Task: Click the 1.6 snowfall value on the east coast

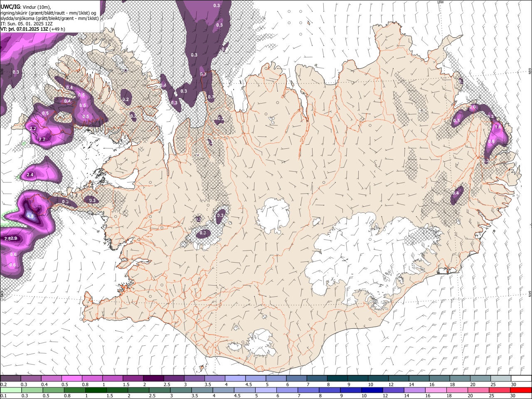Action: pos(498,127)
